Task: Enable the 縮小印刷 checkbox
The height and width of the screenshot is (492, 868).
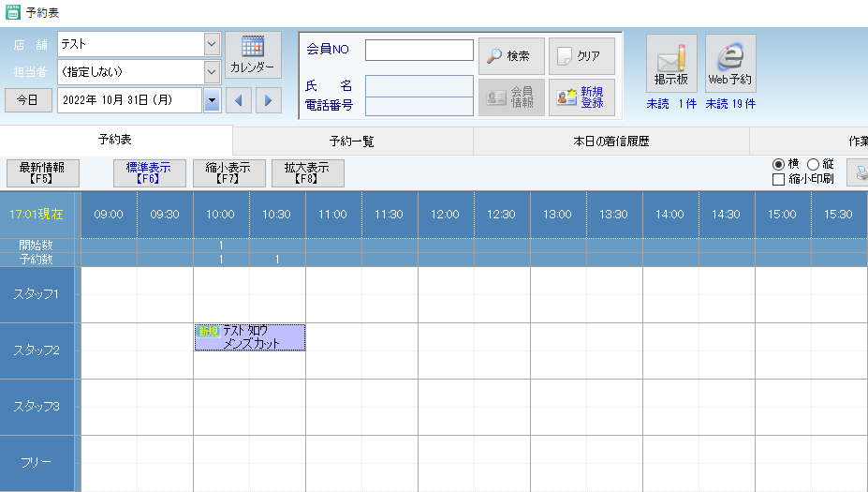Action: point(778,179)
